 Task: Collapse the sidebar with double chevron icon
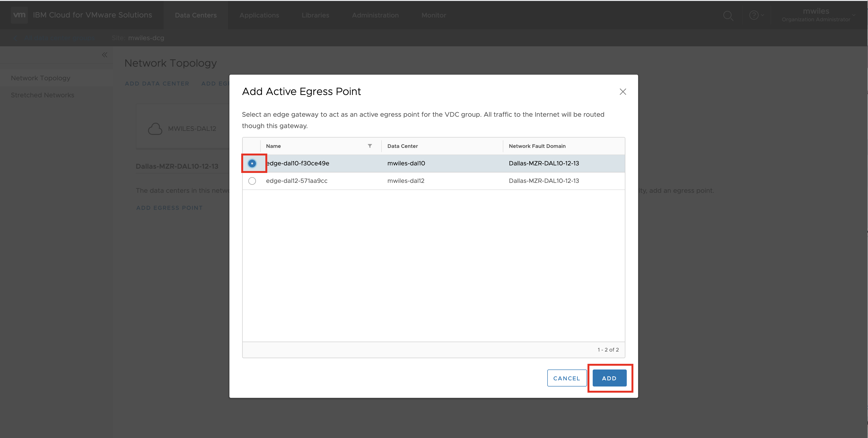click(105, 55)
